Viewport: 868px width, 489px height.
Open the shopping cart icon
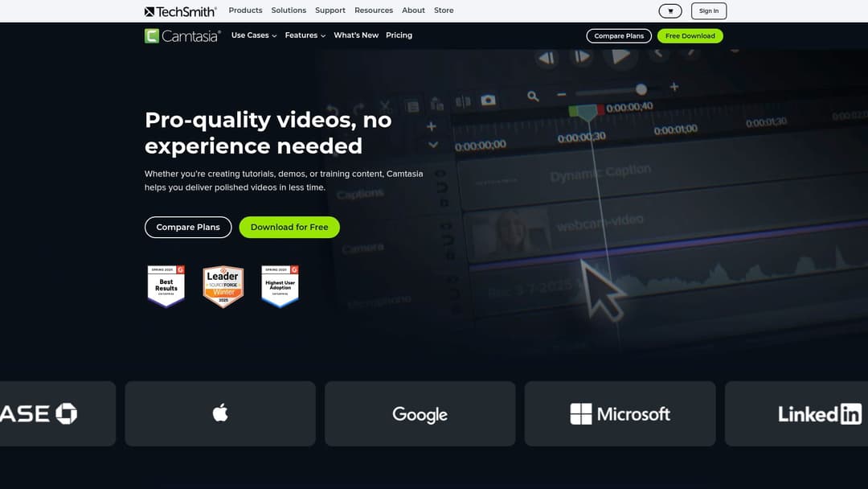point(669,10)
